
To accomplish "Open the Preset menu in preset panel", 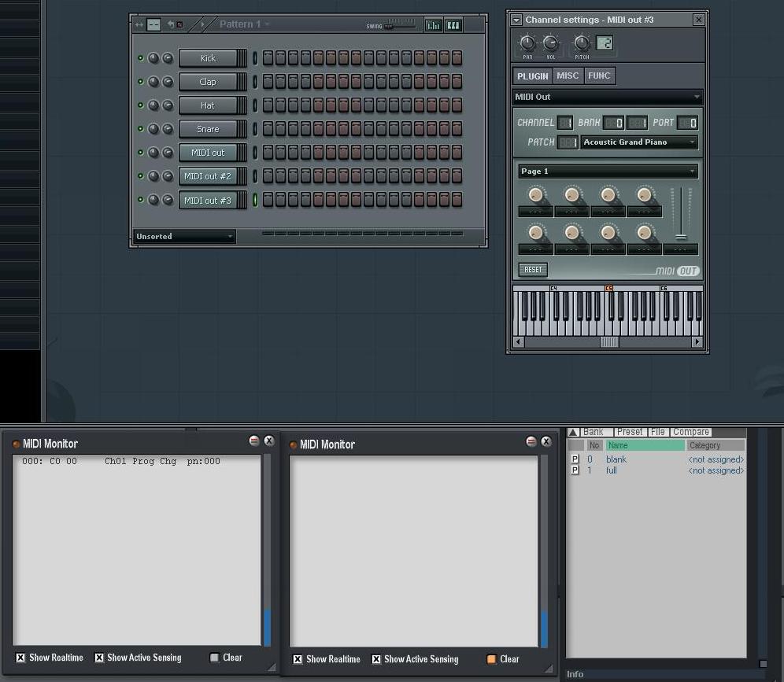I will point(630,432).
